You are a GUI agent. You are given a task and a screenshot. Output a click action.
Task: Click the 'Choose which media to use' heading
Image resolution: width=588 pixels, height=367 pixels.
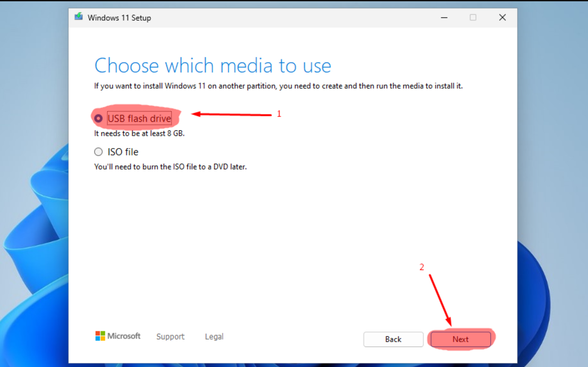click(x=213, y=66)
